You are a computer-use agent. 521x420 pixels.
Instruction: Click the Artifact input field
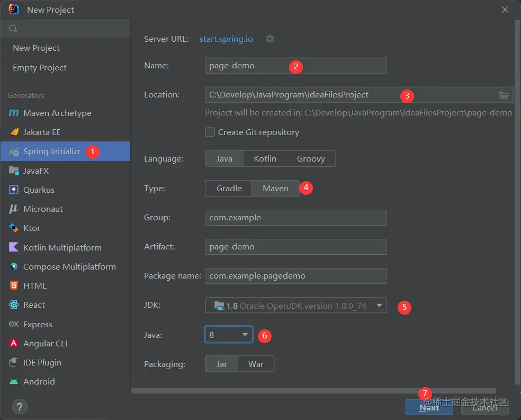tap(296, 247)
